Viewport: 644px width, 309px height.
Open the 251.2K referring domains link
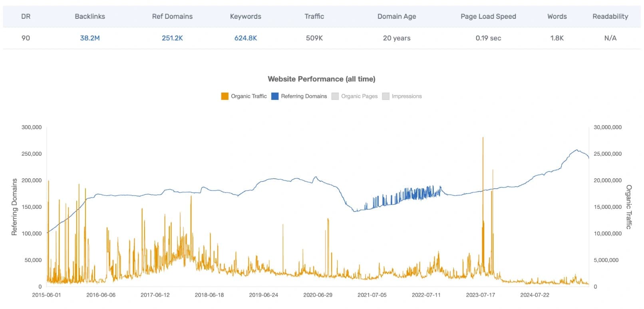click(172, 38)
